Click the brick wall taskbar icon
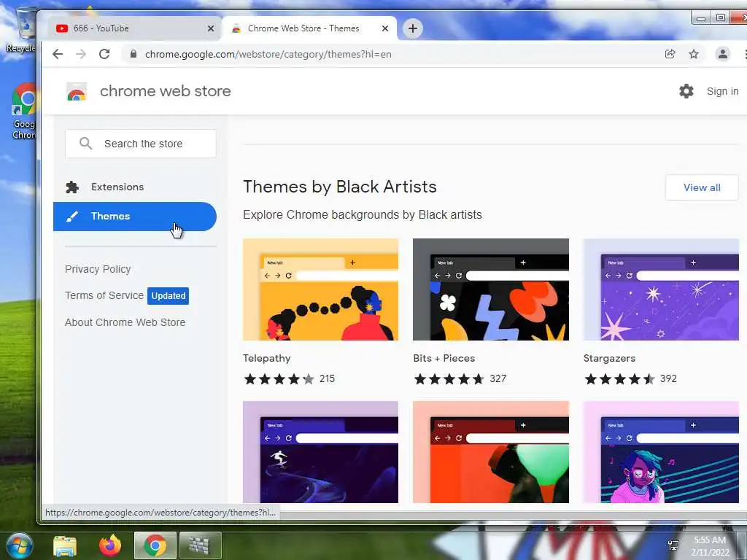 point(200,545)
